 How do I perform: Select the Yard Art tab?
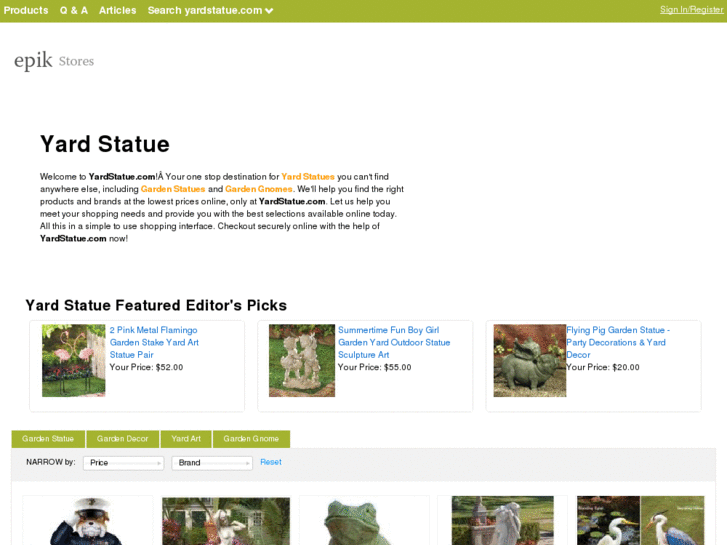pos(186,439)
